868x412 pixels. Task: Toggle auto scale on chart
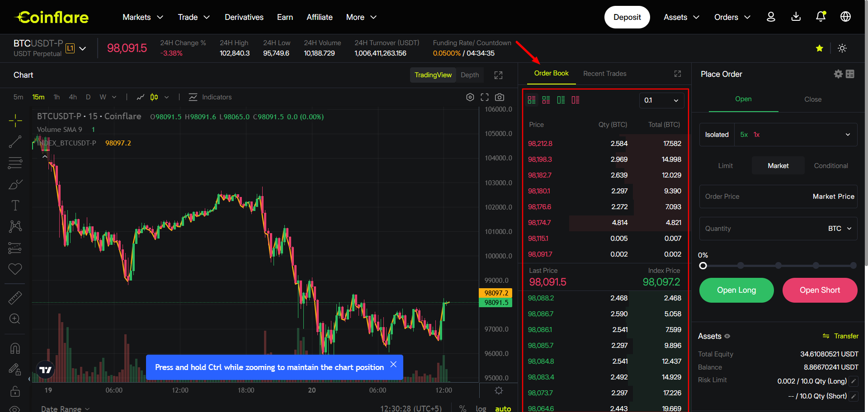pos(503,408)
